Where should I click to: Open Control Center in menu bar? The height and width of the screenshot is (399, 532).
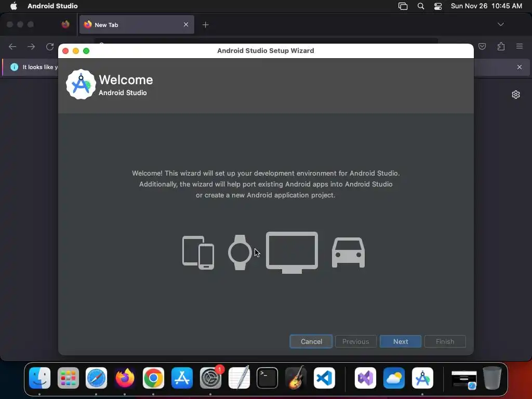point(438,6)
